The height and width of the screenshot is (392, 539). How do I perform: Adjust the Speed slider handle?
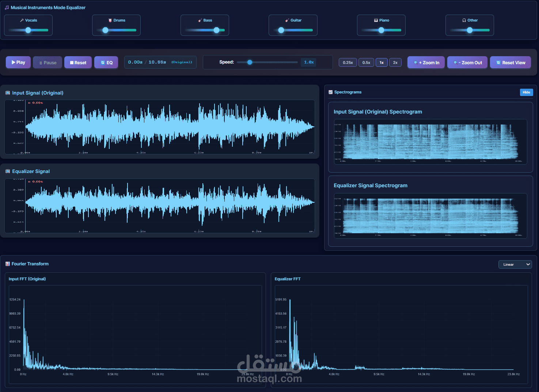pyautogui.click(x=250, y=62)
